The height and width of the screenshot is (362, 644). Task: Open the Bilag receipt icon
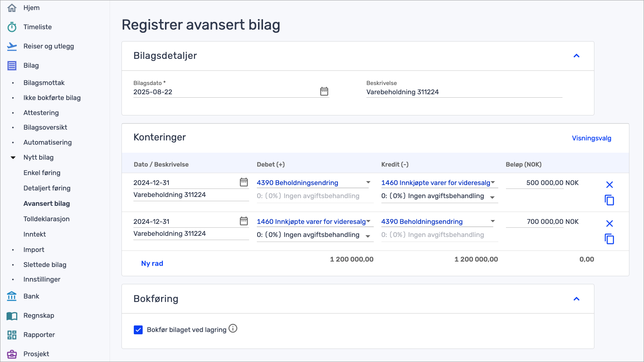12,65
